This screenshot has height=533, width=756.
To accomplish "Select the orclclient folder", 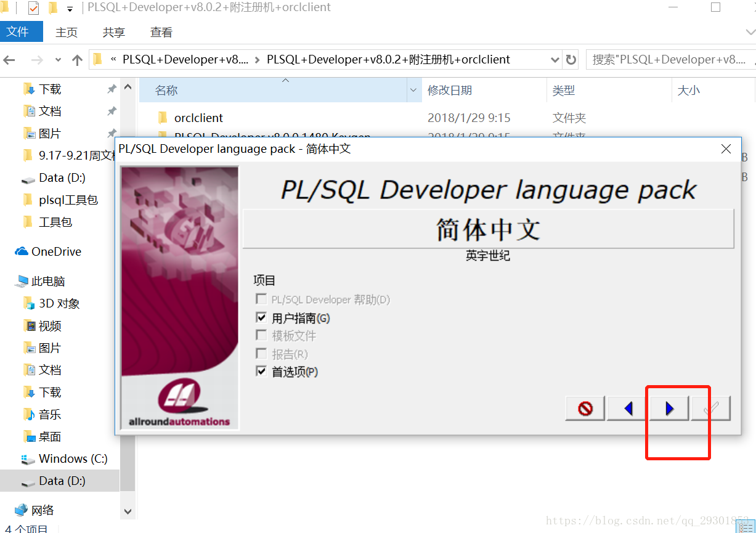I will pyautogui.click(x=198, y=118).
